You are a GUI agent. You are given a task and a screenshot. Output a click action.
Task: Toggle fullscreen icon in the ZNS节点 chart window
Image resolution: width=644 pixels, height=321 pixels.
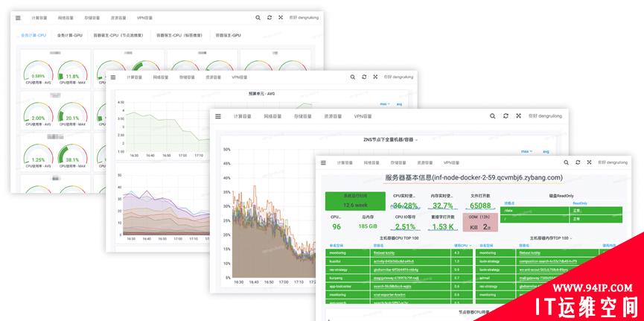pyautogui.click(x=519, y=116)
